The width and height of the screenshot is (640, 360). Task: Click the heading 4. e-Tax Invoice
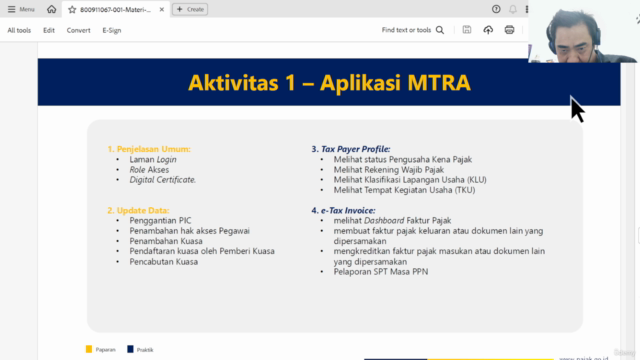[343, 211]
